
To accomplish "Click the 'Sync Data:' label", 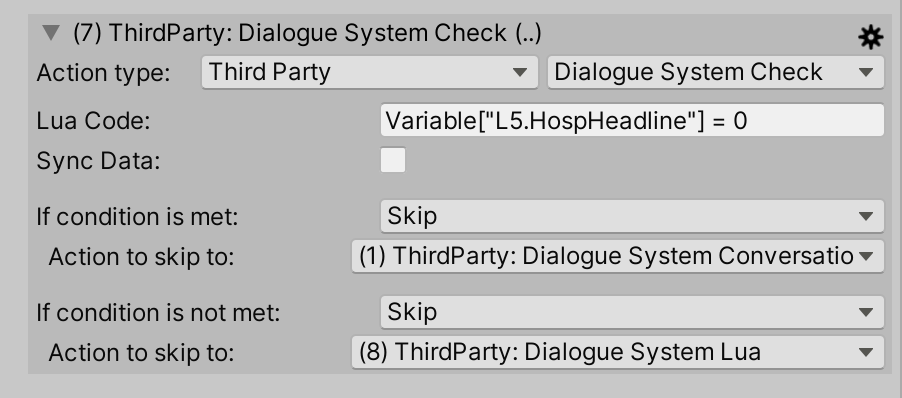I will 98,161.
